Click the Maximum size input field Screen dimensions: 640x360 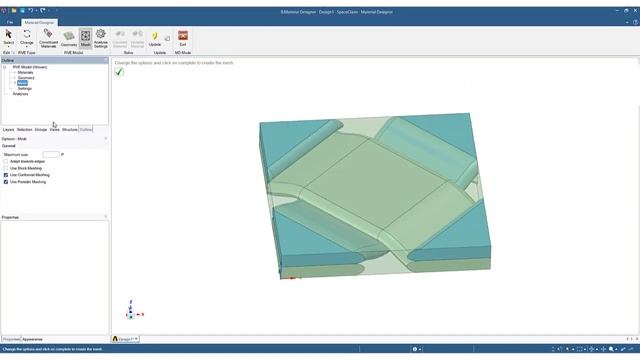[51, 155]
